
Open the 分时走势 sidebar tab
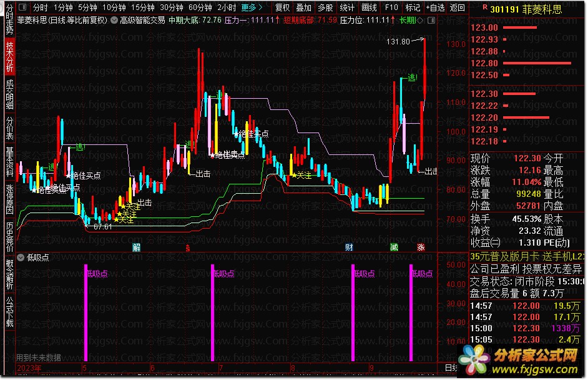click(9, 19)
